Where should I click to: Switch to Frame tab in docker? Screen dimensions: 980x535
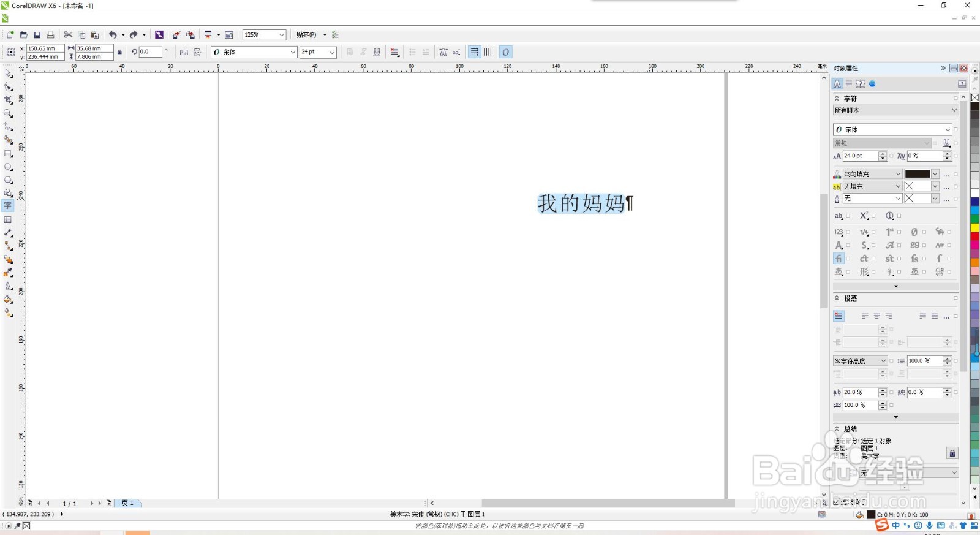[861, 84]
